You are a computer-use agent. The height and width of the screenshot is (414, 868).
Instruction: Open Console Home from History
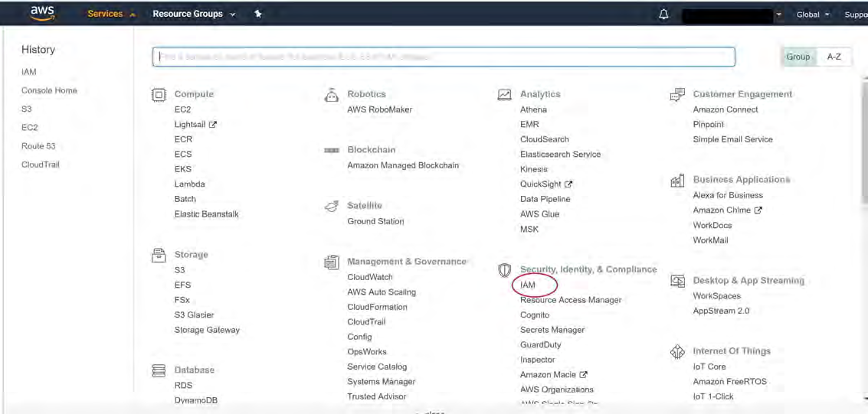[x=49, y=90]
